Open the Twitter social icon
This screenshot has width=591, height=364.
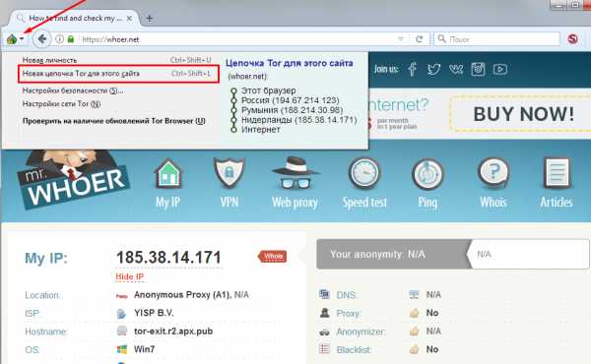point(433,69)
